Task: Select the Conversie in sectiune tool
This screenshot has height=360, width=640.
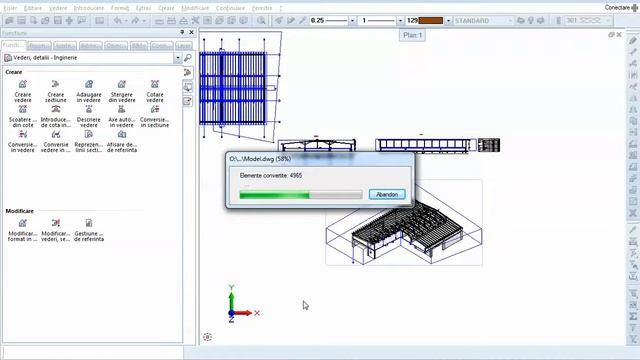Action: (x=155, y=116)
